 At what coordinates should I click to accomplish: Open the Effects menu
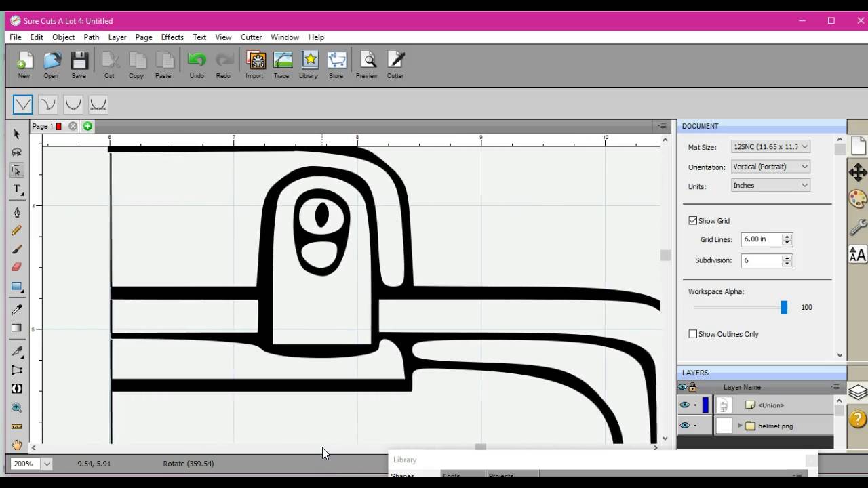pyautogui.click(x=172, y=37)
